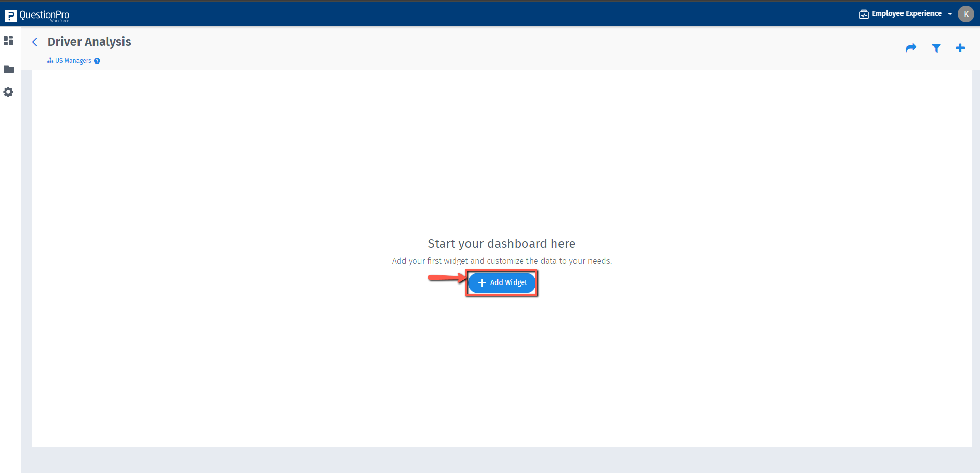Open Settings via the gear icon
980x473 pixels.
point(9,92)
